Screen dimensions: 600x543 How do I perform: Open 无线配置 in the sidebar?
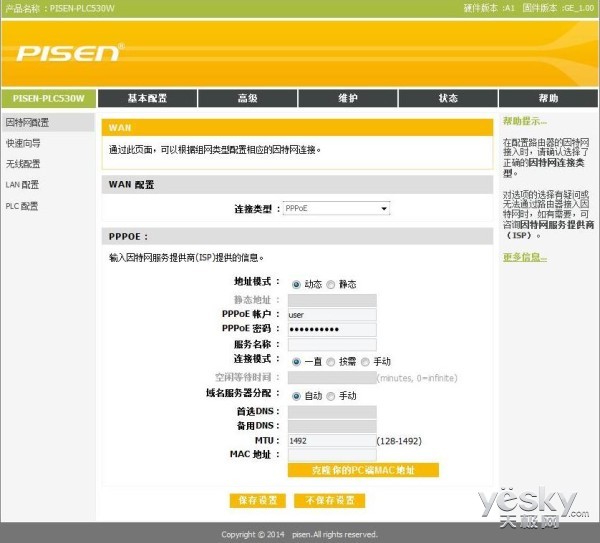[x=23, y=164]
